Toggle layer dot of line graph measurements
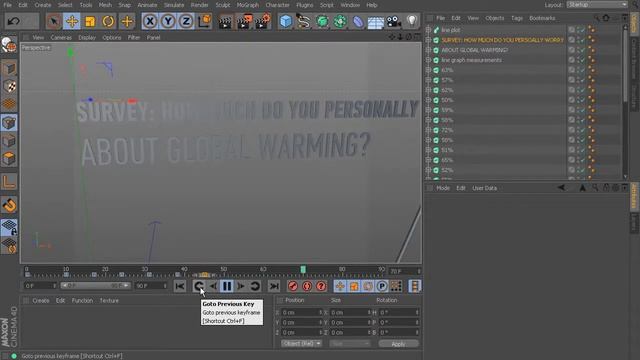The width and height of the screenshot is (640, 360). 571,60
